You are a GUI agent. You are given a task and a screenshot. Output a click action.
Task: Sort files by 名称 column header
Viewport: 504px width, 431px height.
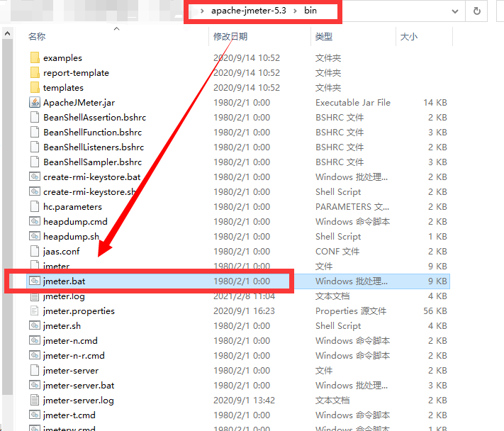click(x=37, y=36)
